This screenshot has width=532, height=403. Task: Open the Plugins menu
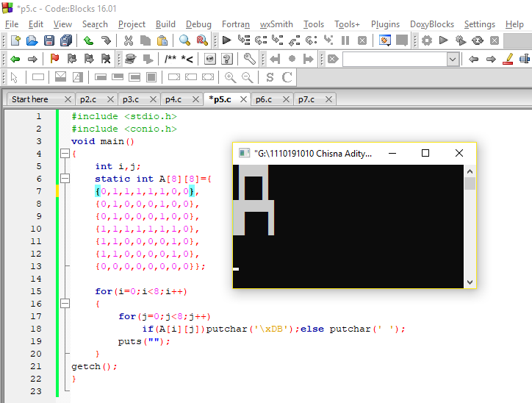point(385,24)
